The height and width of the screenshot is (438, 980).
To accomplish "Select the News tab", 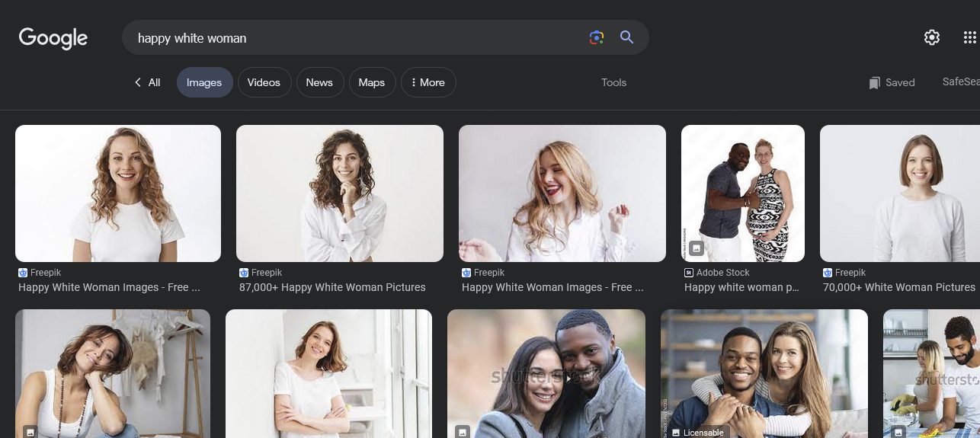I will pyautogui.click(x=319, y=82).
